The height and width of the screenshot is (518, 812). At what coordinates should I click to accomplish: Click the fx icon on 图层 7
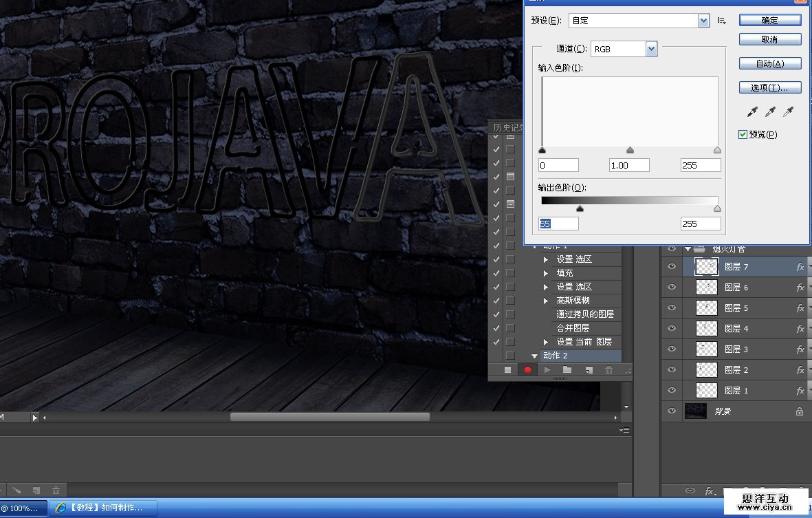click(800, 267)
